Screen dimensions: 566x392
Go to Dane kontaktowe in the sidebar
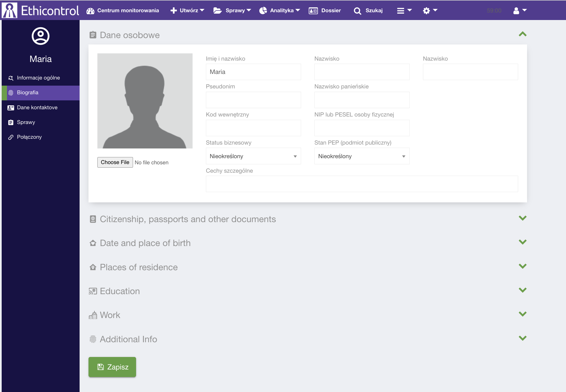tap(37, 108)
